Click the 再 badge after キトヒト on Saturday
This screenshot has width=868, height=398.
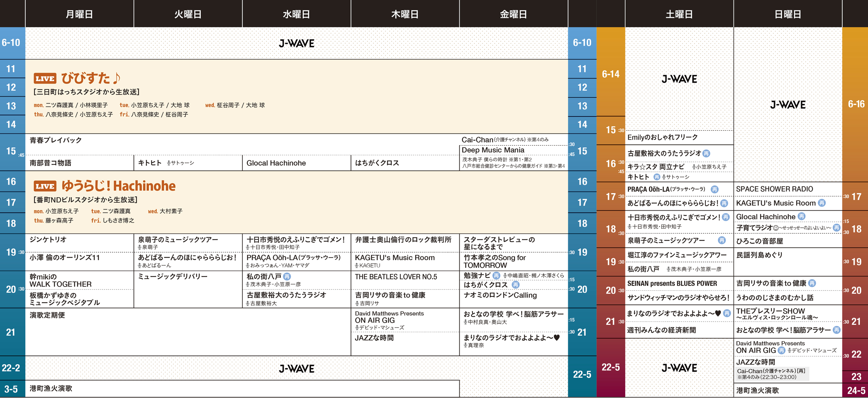[657, 177]
